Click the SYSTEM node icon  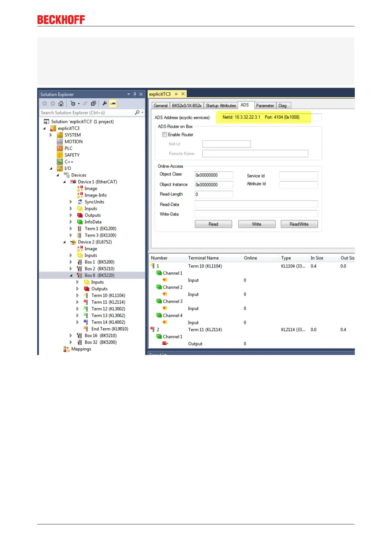60,135
